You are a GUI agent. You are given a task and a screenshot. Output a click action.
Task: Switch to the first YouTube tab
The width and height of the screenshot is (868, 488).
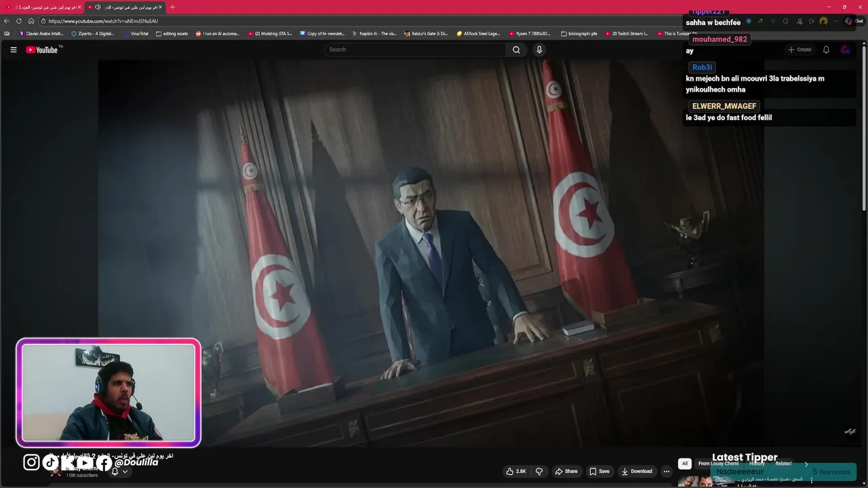point(45,7)
